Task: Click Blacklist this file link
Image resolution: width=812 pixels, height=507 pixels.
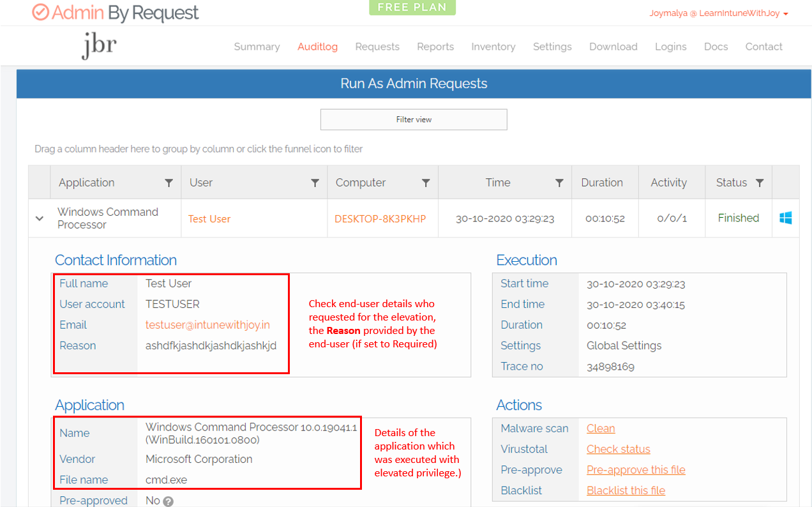Action: (x=626, y=490)
